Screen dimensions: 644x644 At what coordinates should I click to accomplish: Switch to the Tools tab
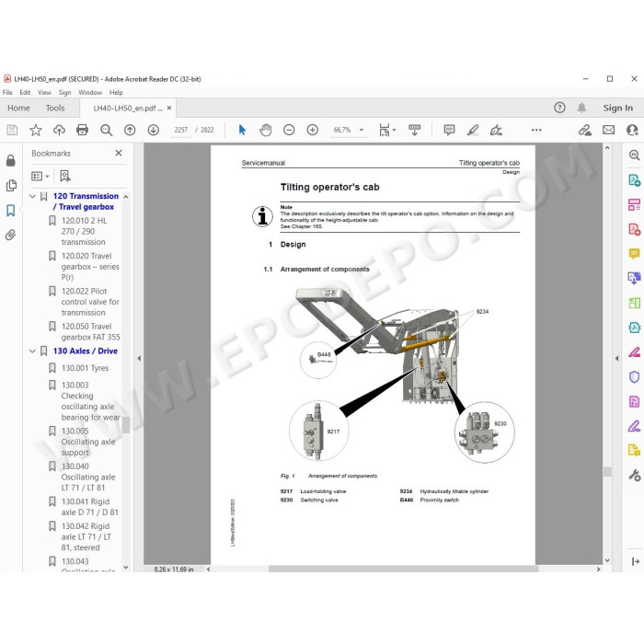[x=55, y=108]
